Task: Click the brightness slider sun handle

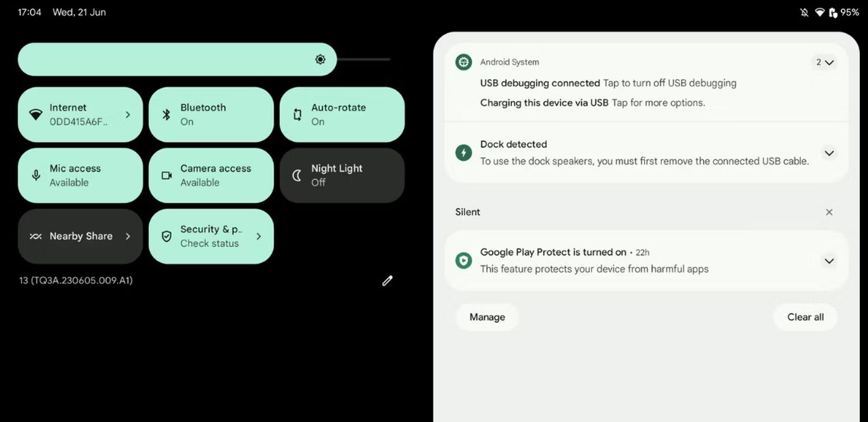Action: (x=321, y=60)
